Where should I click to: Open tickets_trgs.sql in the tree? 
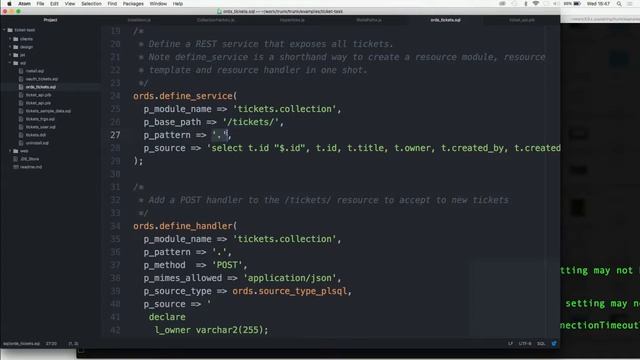(x=40, y=119)
